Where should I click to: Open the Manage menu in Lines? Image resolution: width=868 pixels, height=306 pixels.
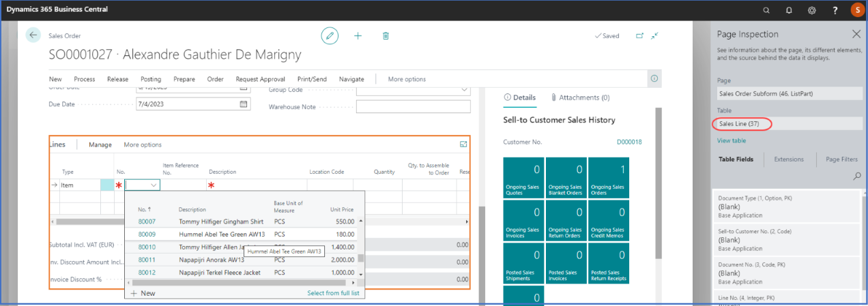click(x=100, y=144)
